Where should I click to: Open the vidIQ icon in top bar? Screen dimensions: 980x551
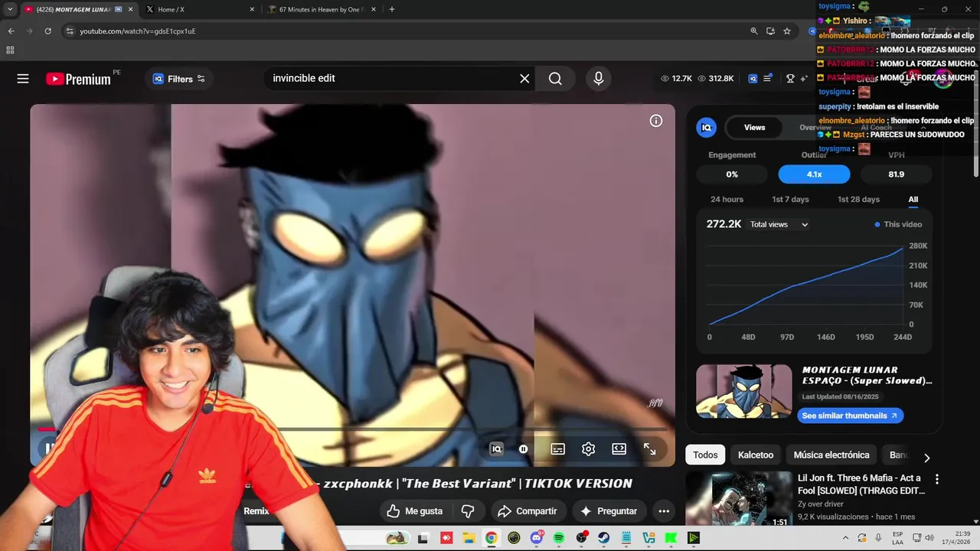pos(753,79)
